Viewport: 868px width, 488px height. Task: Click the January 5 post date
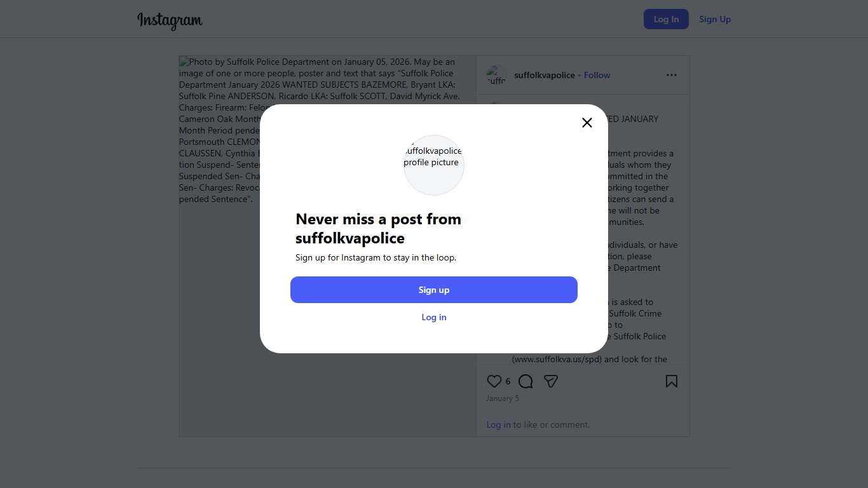coord(503,398)
